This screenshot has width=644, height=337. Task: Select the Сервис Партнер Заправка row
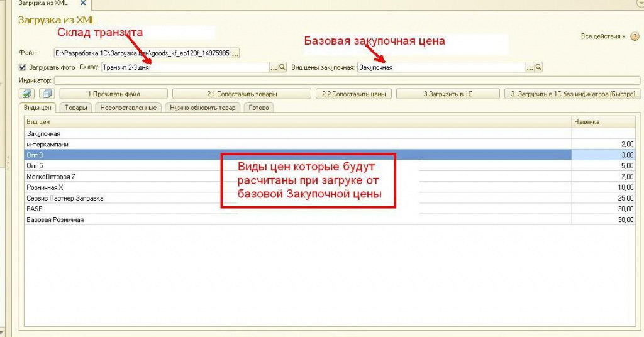coord(330,198)
